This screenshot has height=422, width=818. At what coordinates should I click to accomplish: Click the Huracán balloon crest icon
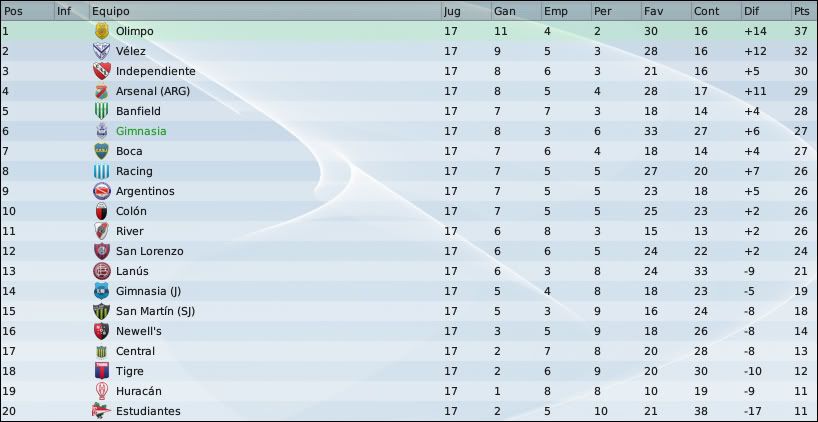(x=101, y=391)
